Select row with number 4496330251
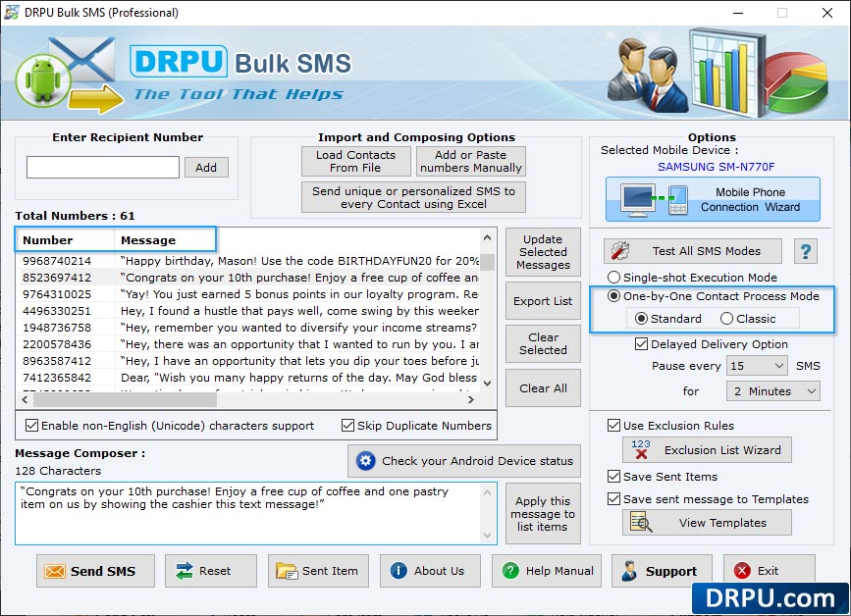851x616 pixels. tap(248, 311)
